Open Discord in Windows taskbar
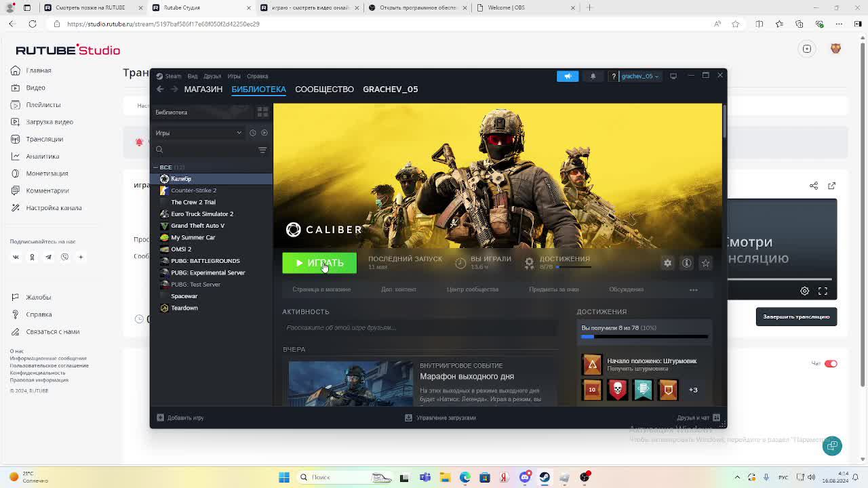 coord(525,477)
